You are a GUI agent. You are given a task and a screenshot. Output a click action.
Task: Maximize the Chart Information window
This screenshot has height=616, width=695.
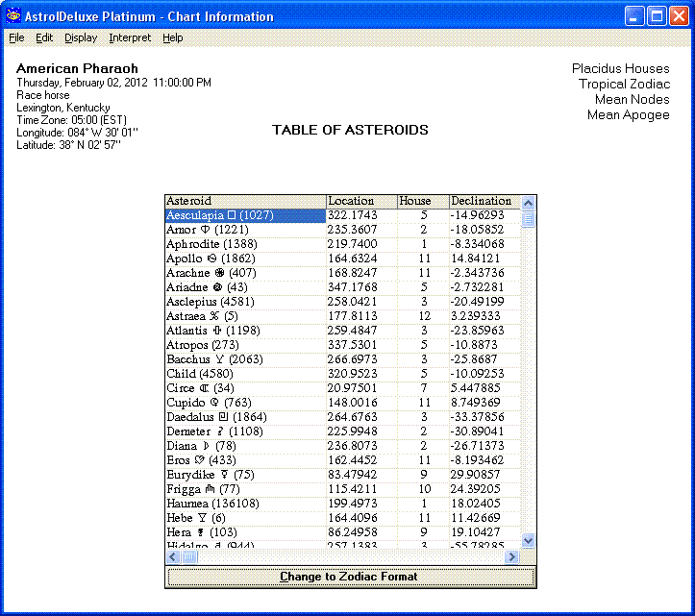pos(657,16)
